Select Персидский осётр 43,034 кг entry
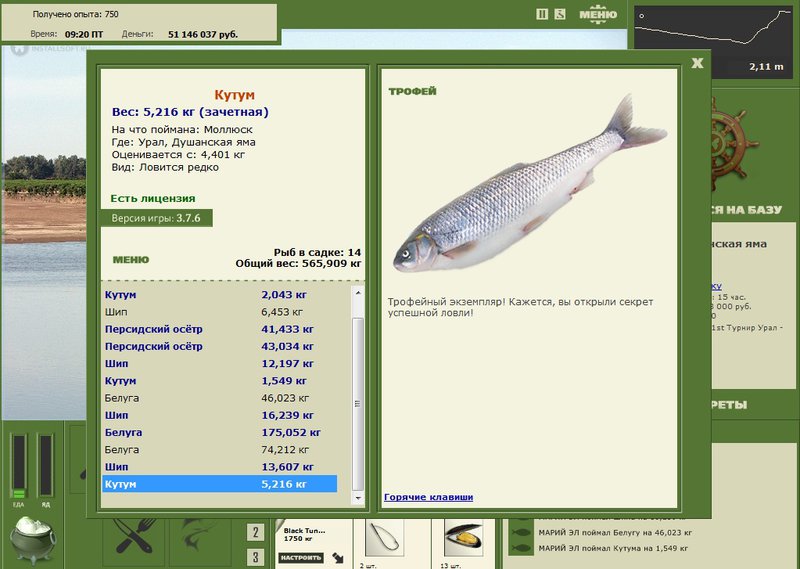The width and height of the screenshot is (800, 569). click(x=219, y=346)
